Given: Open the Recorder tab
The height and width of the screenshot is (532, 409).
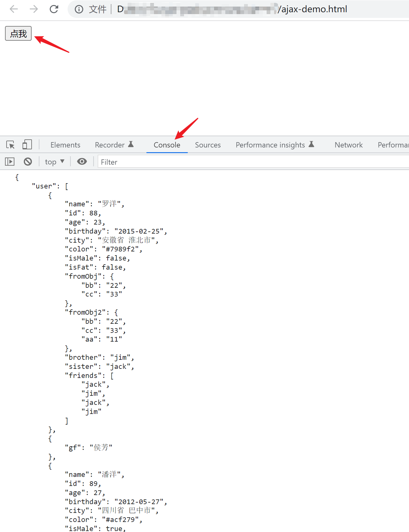Looking at the screenshot, I should 114,145.
